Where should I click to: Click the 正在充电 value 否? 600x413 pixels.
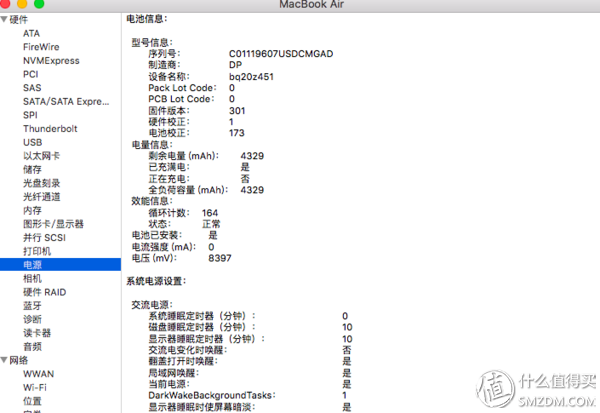click(245, 179)
